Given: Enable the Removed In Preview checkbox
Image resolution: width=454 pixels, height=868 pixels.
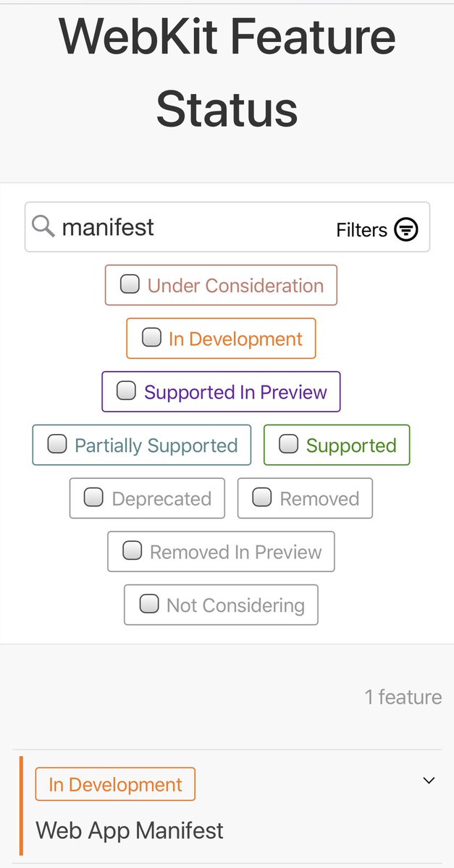Looking at the screenshot, I should (x=132, y=550).
